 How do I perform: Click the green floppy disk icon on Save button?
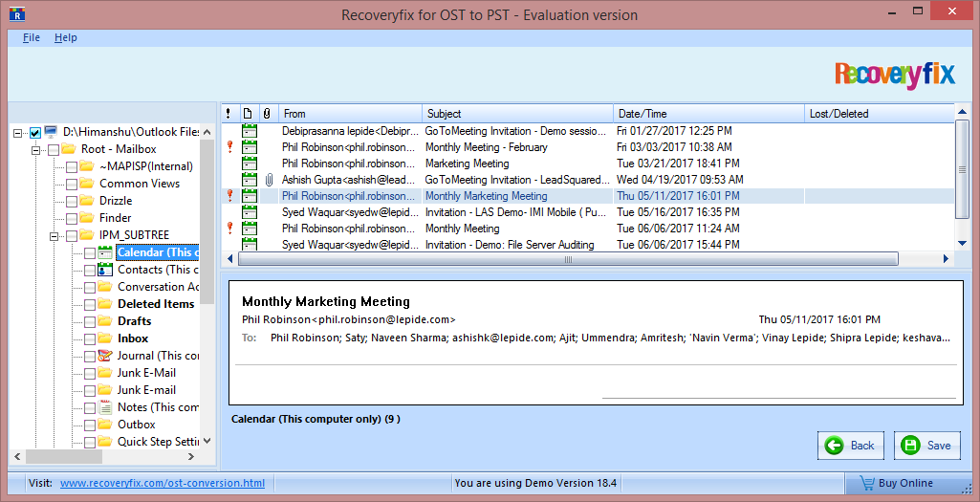point(910,446)
